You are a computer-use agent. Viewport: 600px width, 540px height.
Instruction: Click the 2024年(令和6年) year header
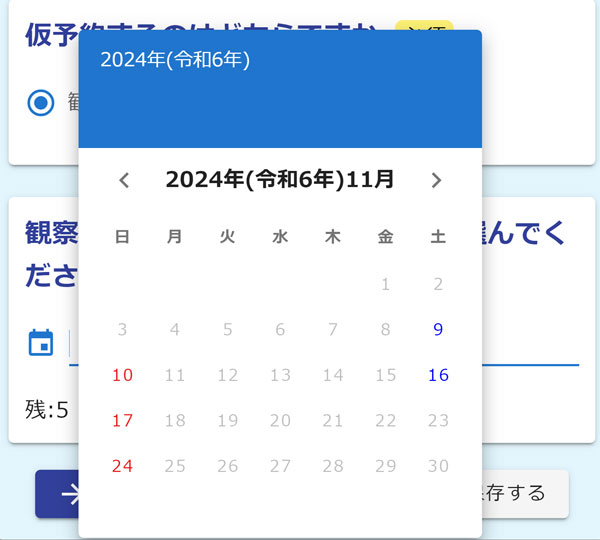pyautogui.click(x=175, y=60)
